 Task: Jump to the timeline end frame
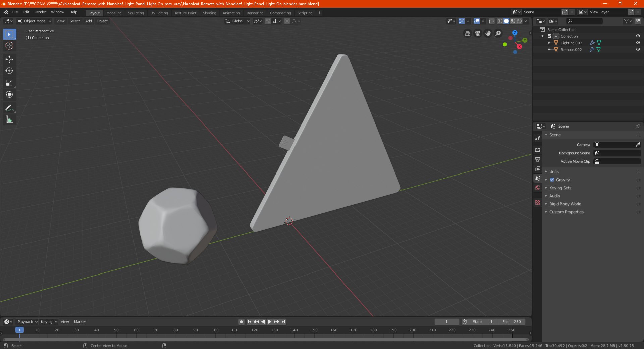pos(283,322)
